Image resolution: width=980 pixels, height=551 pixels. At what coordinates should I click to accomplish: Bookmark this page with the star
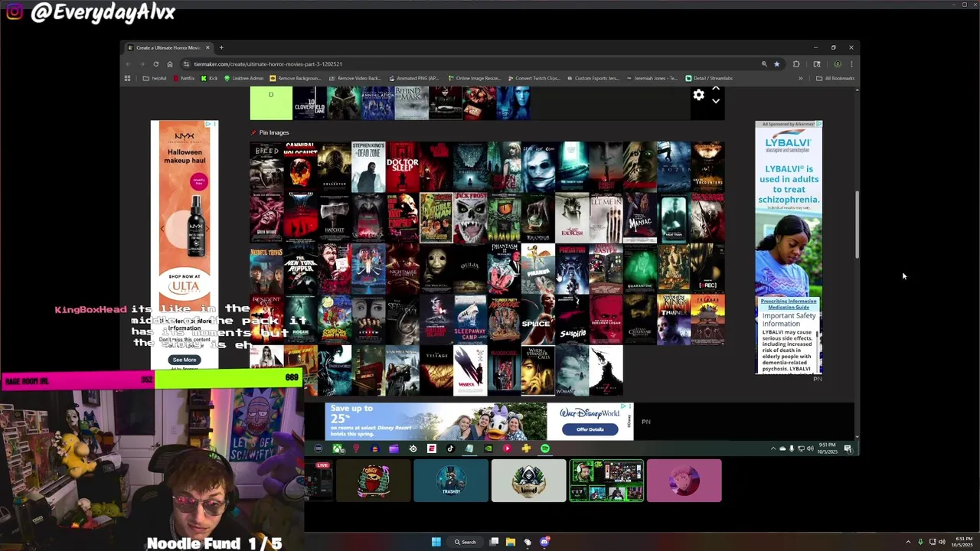coord(776,64)
